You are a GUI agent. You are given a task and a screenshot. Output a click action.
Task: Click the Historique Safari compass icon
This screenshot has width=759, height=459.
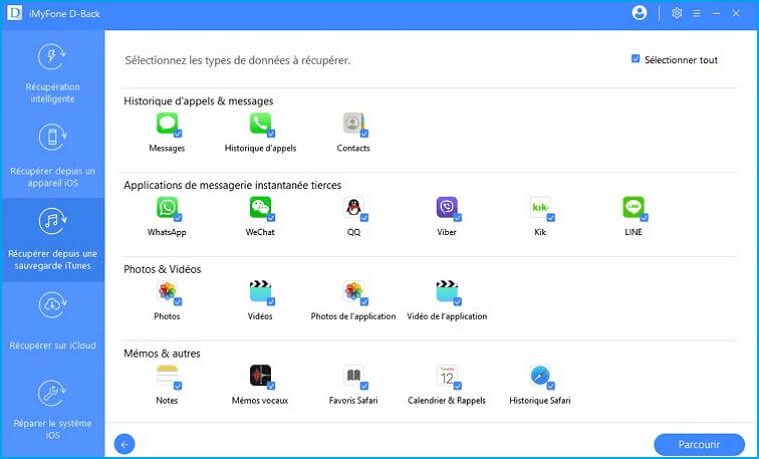540,375
